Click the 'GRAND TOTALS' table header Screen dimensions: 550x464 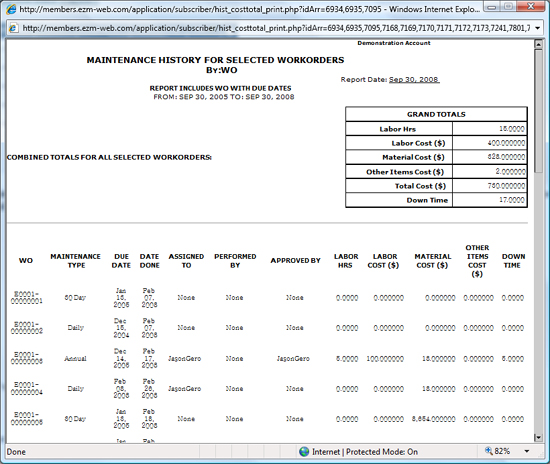click(x=436, y=114)
